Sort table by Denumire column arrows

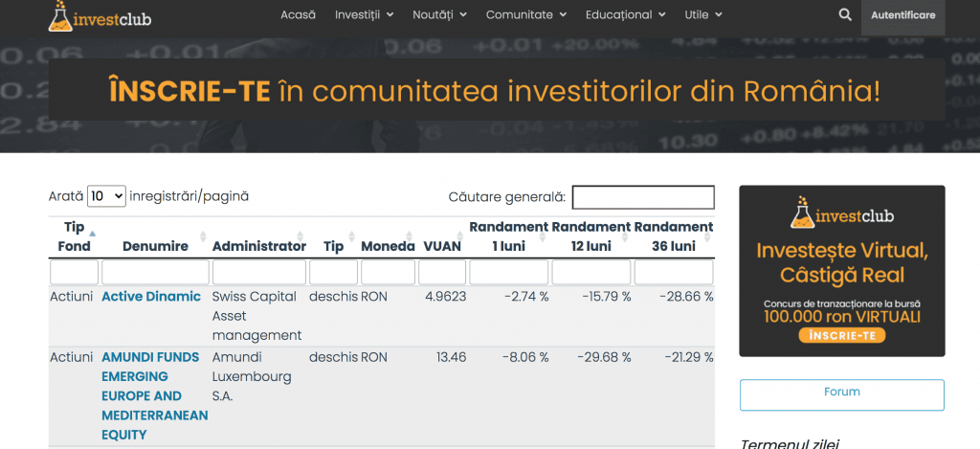203,237
